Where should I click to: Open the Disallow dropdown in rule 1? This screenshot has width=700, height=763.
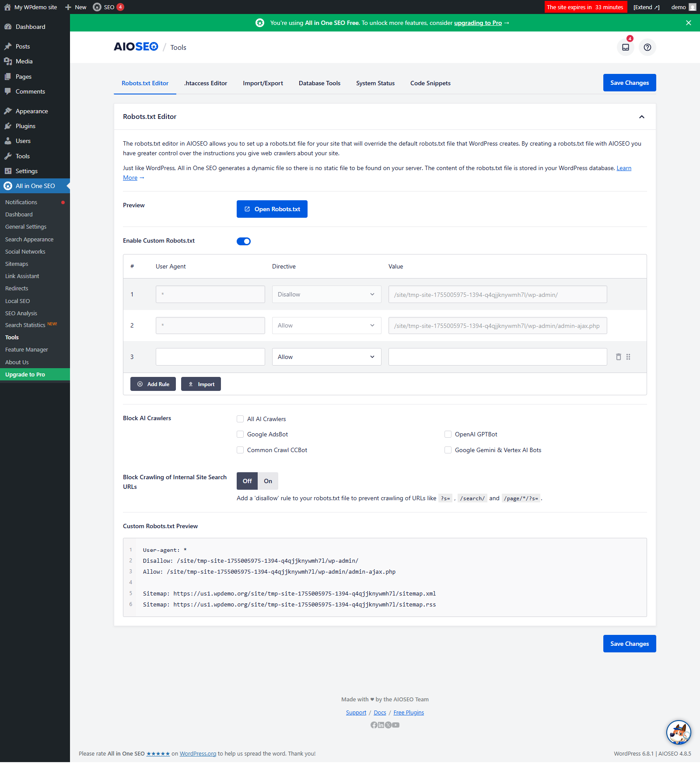[x=326, y=294]
